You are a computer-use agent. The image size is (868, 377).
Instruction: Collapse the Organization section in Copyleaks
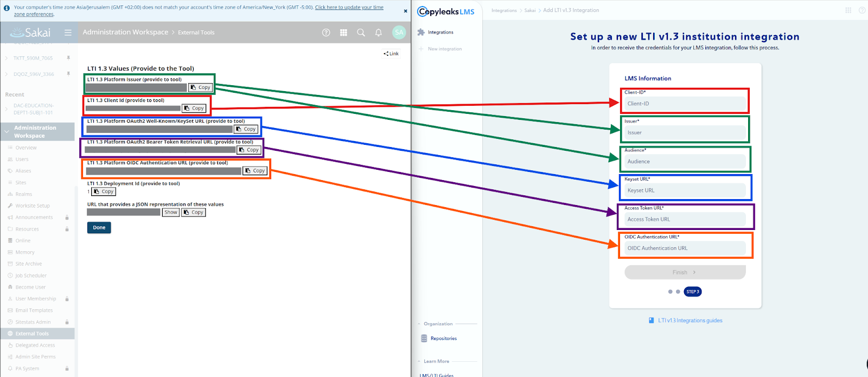click(419, 324)
